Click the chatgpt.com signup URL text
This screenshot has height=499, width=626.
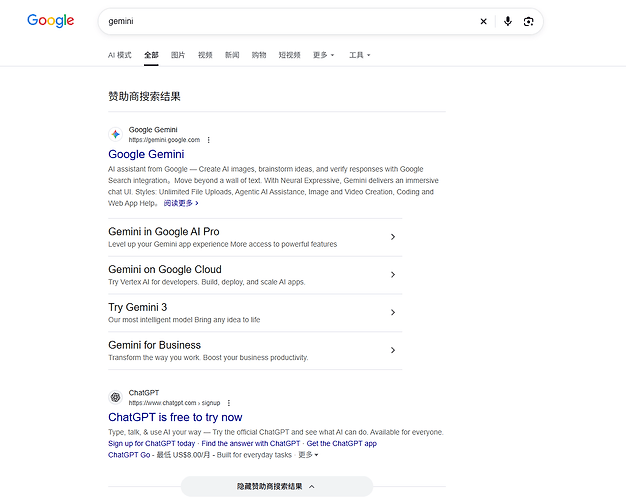(x=174, y=403)
